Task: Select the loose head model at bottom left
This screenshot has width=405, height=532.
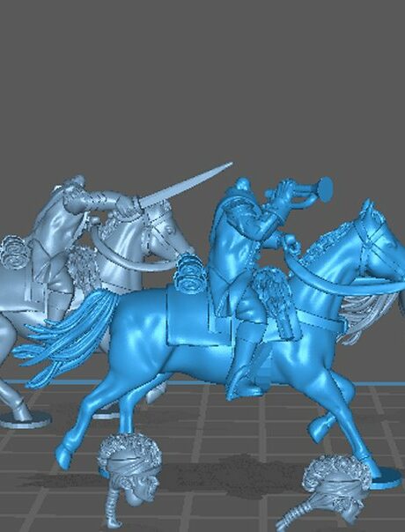Action: (129, 473)
